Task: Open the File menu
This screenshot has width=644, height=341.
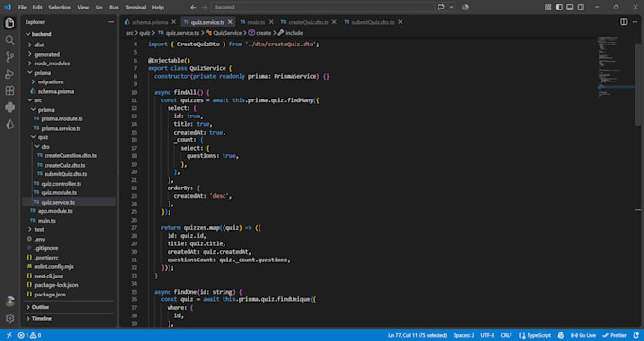Action: point(22,7)
